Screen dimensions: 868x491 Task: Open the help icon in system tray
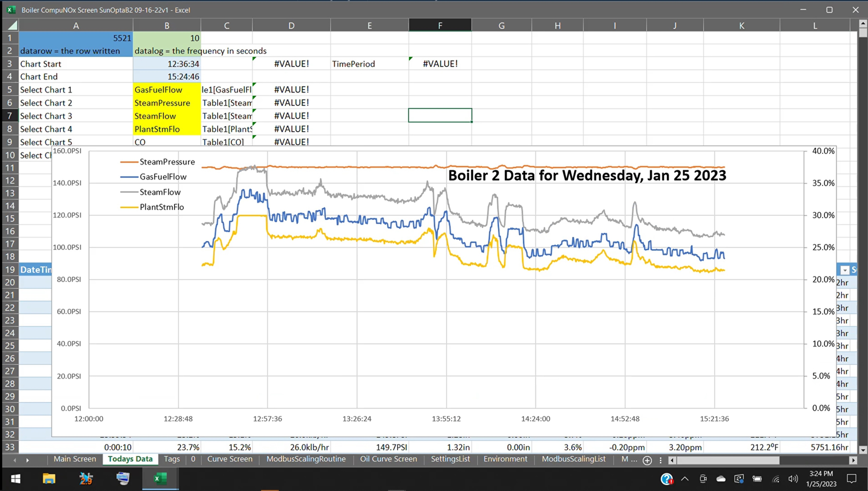pyautogui.click(x=666, y=479)
